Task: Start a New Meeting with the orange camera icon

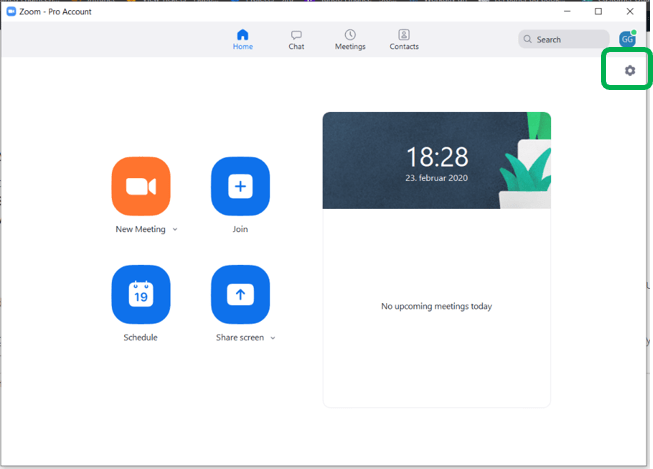Action: coord(140,187)
